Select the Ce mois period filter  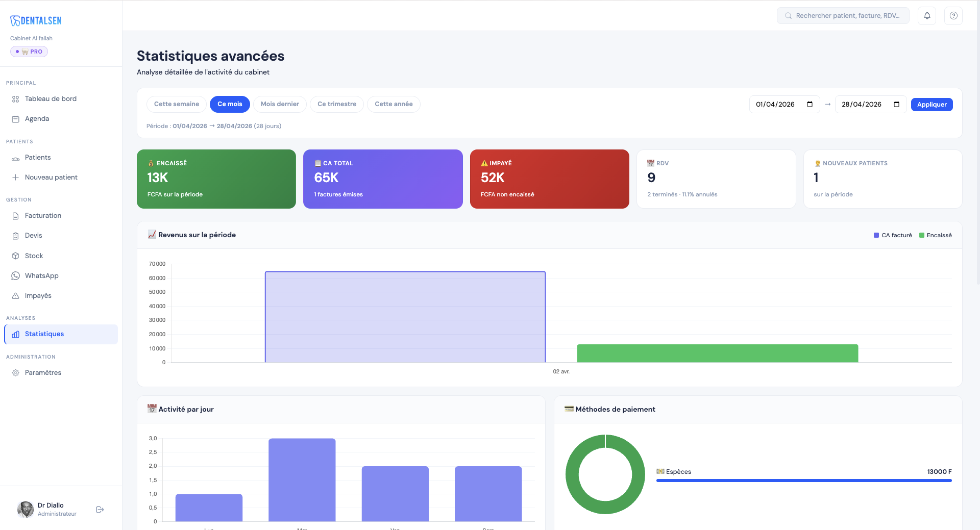[230, 104]
